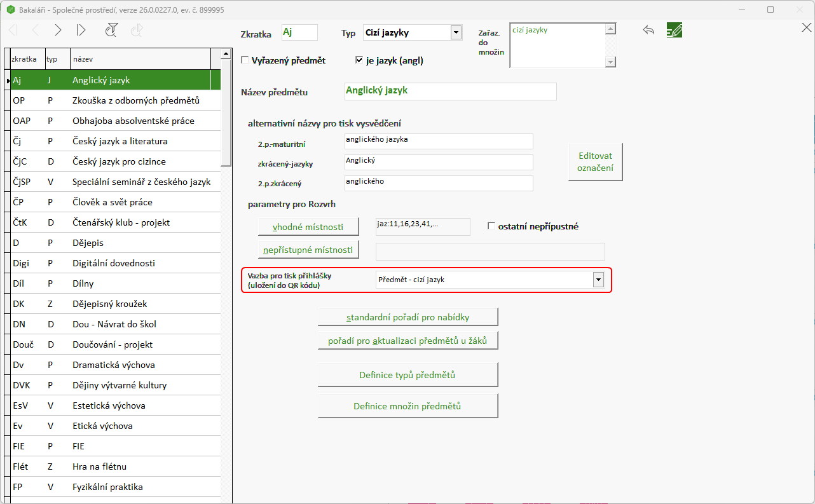Viewport: 815px width, 504px height.
Task: Click the Bakaláři app logo icon
Action: pyautogui.click(x=10, y=10)
